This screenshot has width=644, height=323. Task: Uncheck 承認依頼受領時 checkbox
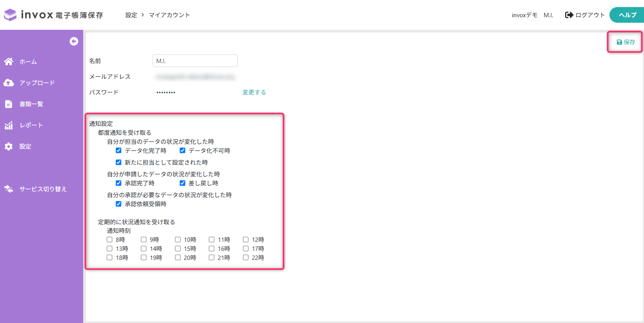(119, 204)
